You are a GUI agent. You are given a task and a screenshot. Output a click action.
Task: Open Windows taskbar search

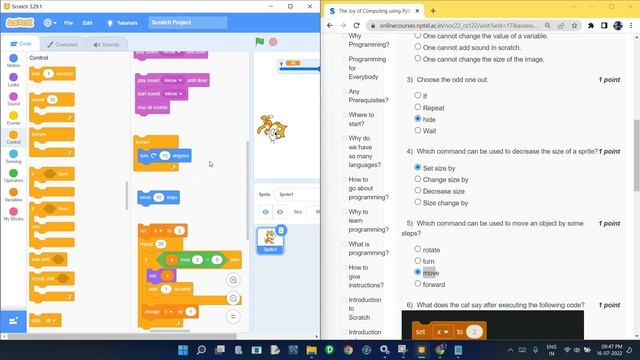pos(201,350)
